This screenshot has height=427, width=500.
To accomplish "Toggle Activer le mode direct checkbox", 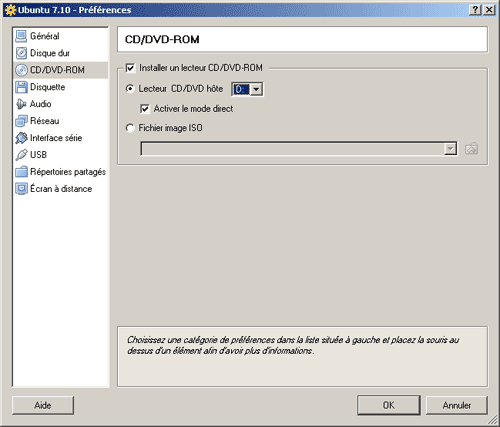I will pos(145,109).
